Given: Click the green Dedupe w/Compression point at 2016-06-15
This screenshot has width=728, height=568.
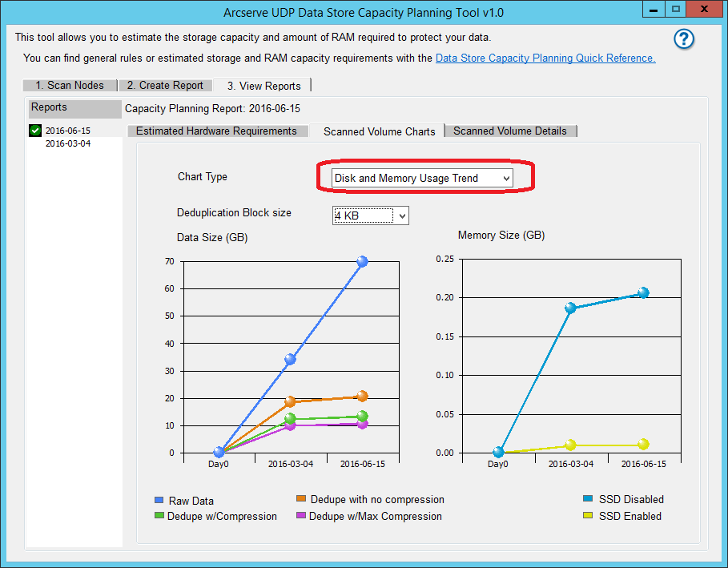Looking at the screenshot, I should pyautogui.click(x=362, y=416).
